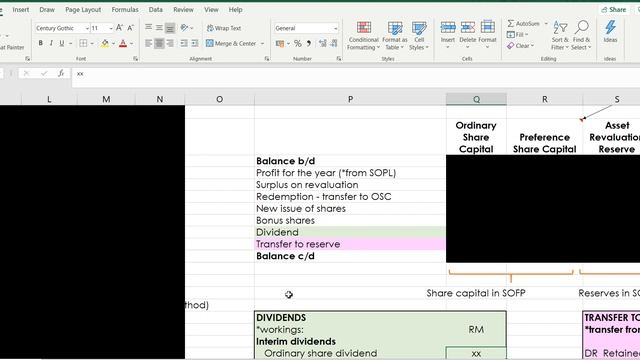
Task: Apply Percent Style
Action: [298, 43]
